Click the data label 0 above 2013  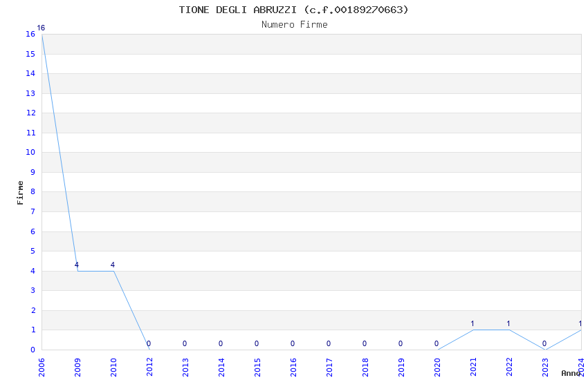185,343
